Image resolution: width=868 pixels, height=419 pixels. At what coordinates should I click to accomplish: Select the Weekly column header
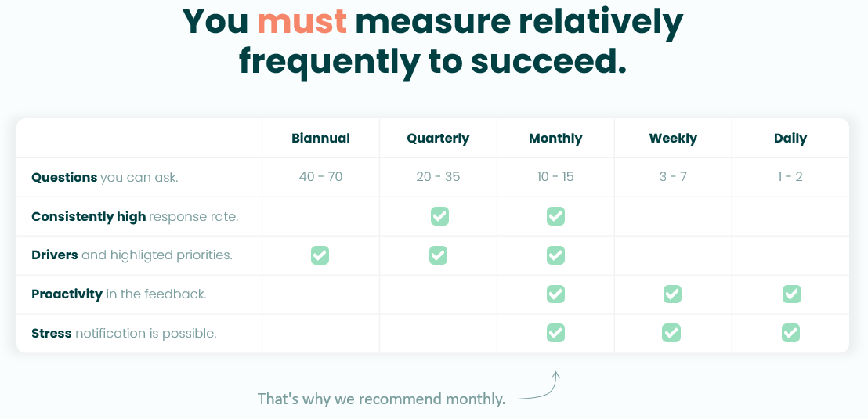pyautogui.click(x=673, y=139)
